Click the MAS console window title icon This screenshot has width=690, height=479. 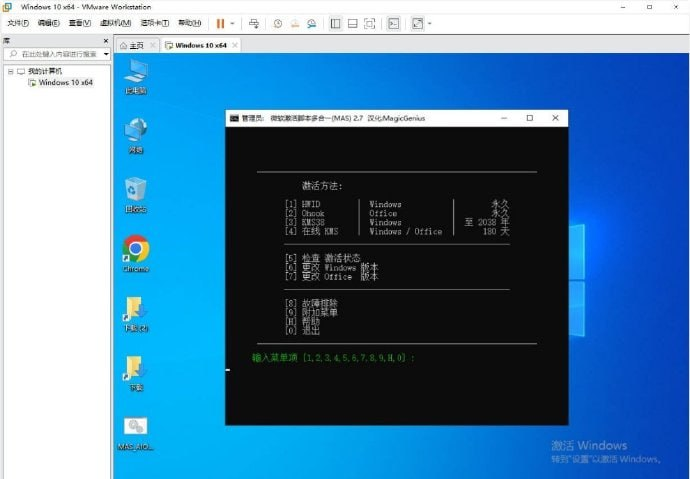point(234,118)
